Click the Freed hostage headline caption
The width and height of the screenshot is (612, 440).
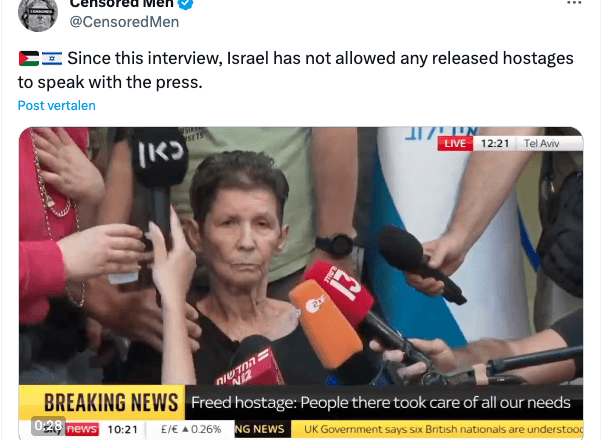[381, 403]
